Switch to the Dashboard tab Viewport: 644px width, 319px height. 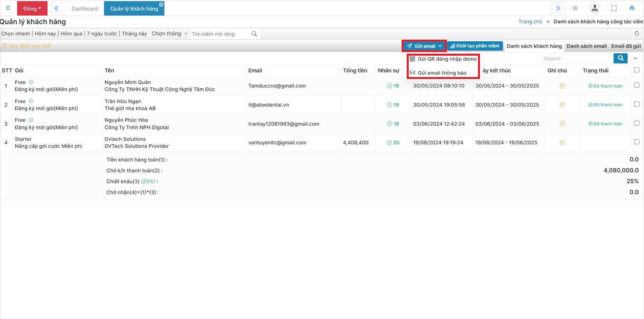click(x=85, y=9)
